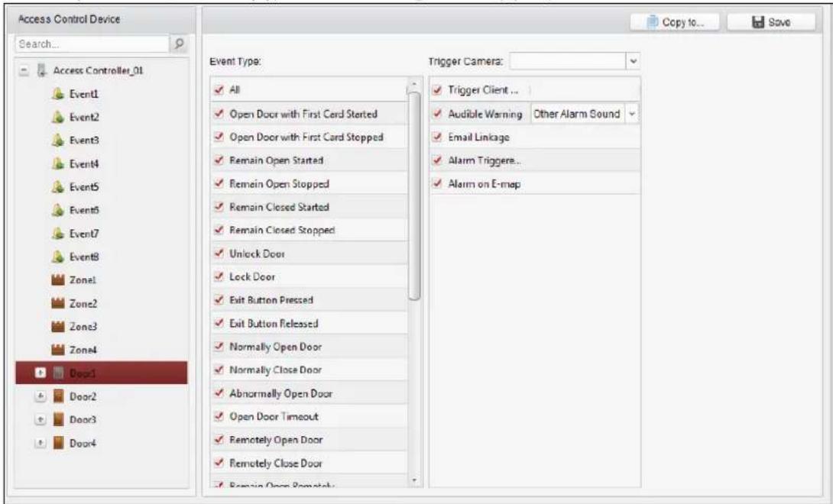Open the Other Alarm Sound dropdown
Viewport: 833px width, 504px height.
coord(632,114)
